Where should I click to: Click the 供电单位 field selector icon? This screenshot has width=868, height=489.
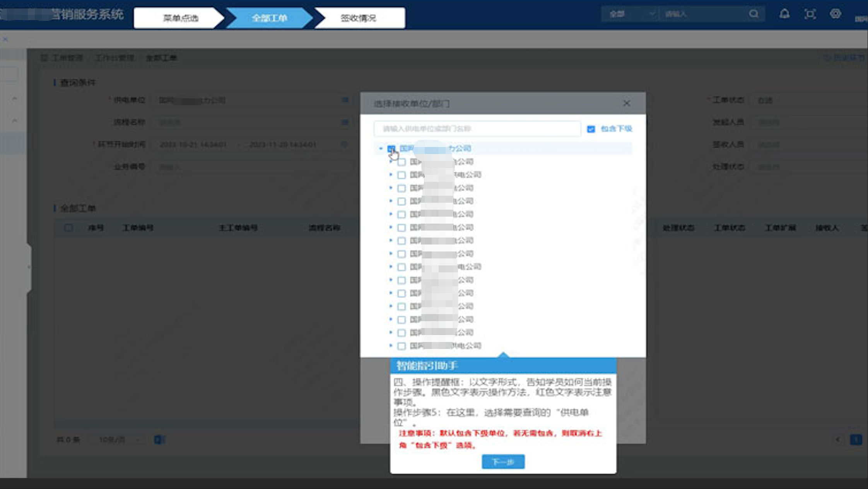point(345,100)
